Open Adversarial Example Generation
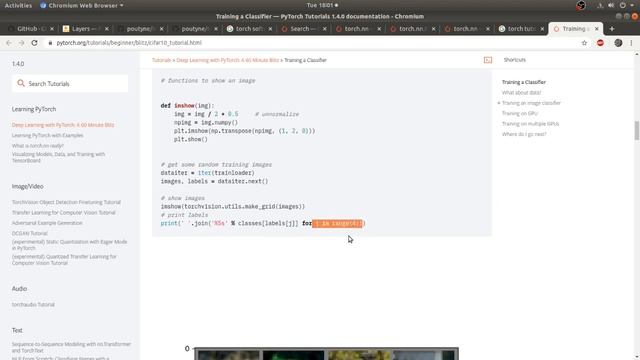The height and width of the screenshot is (360, 640). pyautogui.click(x=47, y=223)
